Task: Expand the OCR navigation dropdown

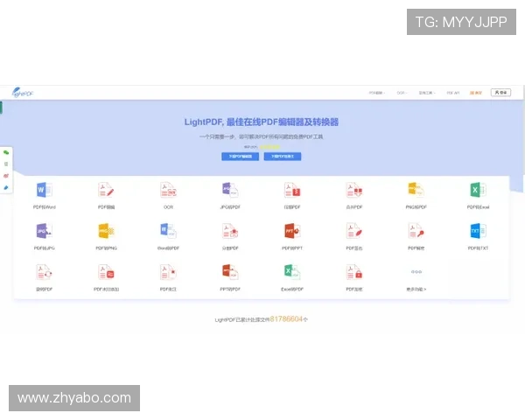Action: coord(402,93)
